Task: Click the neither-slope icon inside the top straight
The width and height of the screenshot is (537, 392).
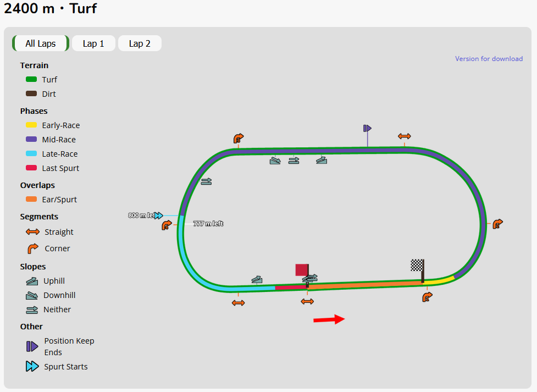Action: coord(294,161)
